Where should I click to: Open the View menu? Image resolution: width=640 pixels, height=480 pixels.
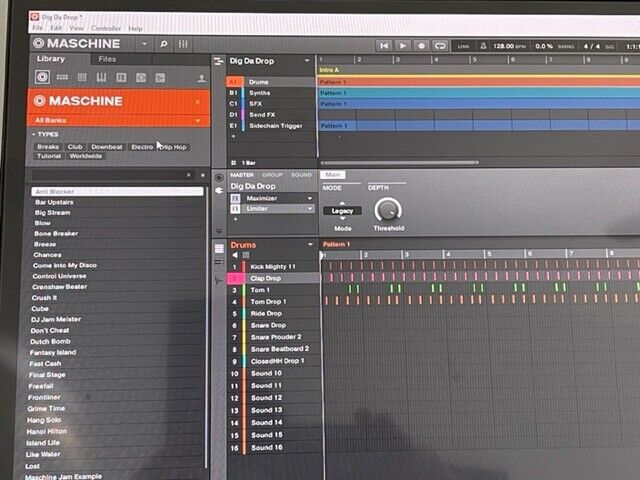(x=76, y=28)
